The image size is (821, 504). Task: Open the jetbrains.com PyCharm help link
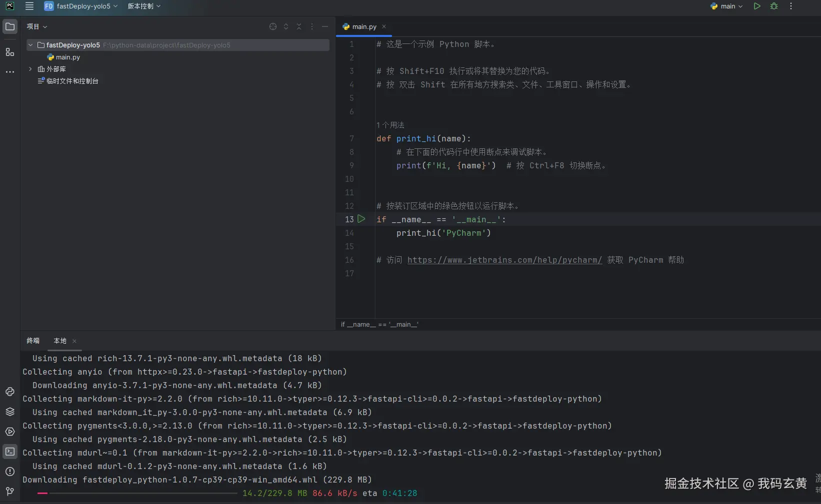(x=504, y=260)
